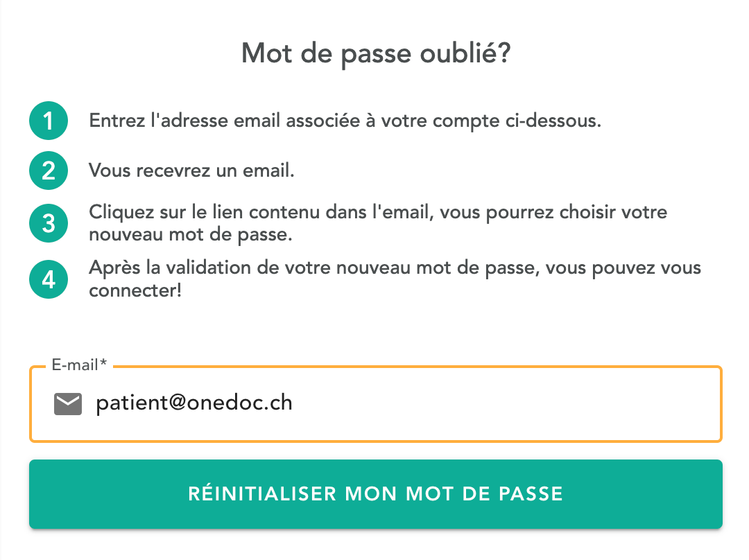Click the step 3 number badge
This screenshot has height=560, width=749.
click(x=48, y=223)
